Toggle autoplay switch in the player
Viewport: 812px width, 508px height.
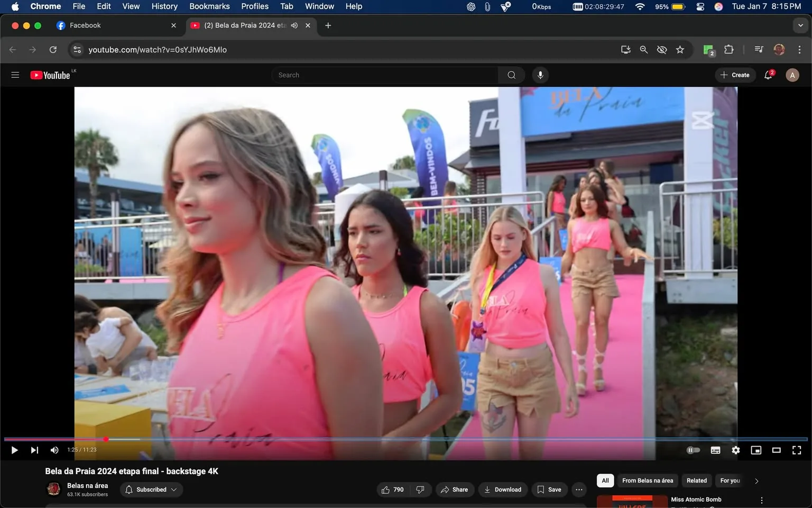click(x=693, y=450)
